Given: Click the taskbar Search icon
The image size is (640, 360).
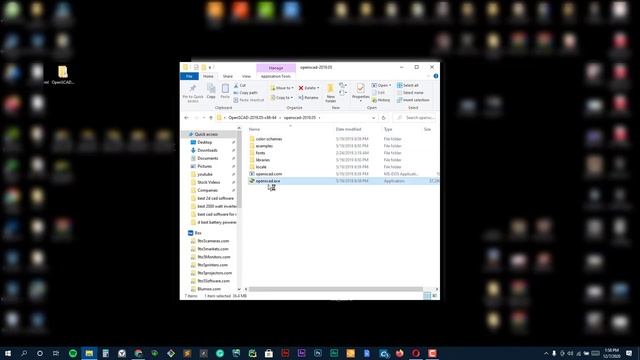Looking at the screenshot, I should tap(24, 353).
